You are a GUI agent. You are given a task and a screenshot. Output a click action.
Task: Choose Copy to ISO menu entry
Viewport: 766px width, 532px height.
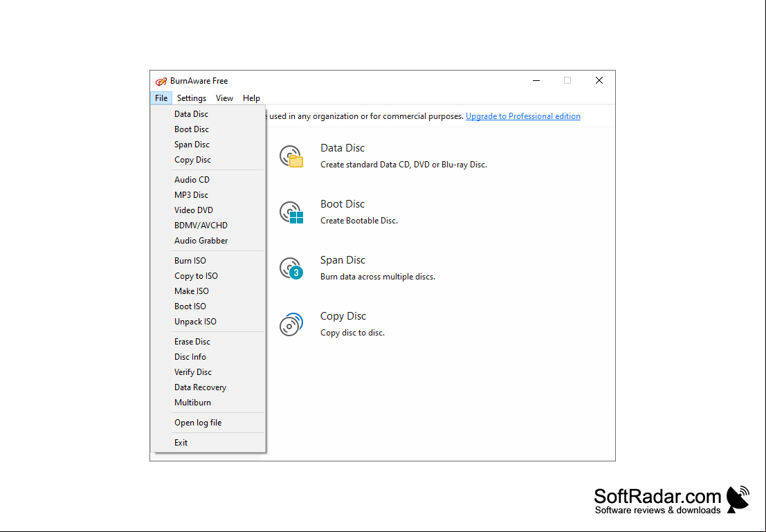[x=208, y=276]
